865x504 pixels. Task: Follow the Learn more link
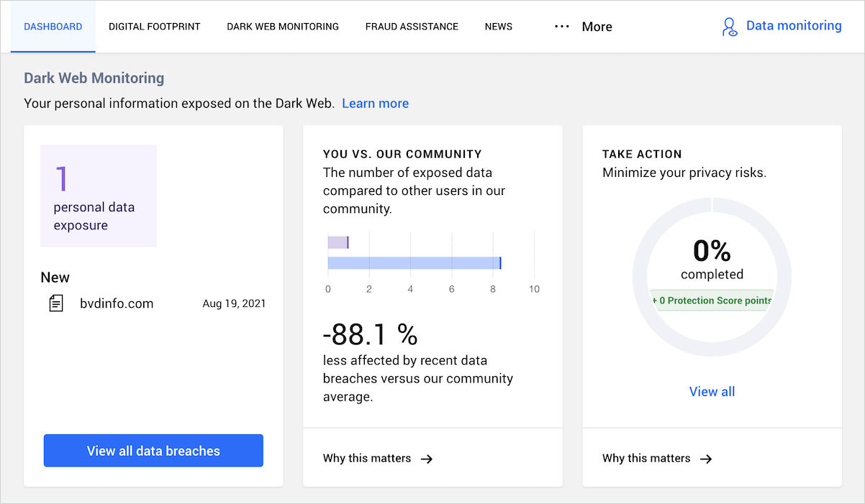[375, 104]
